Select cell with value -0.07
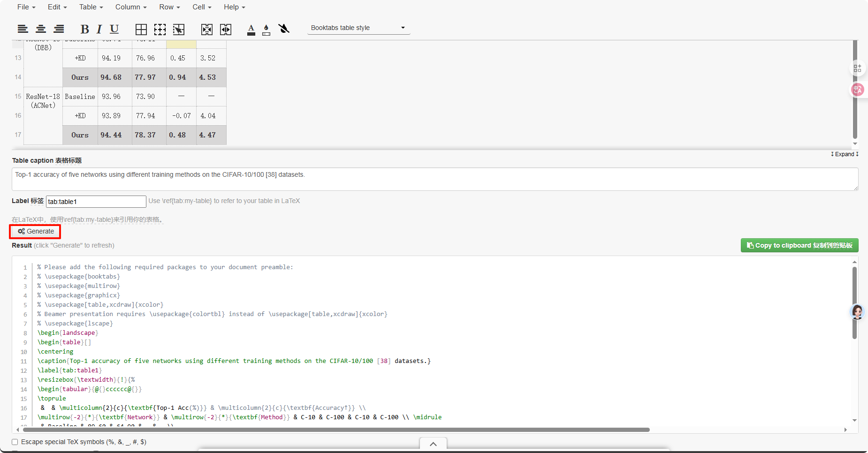 [x=181, y=116]
